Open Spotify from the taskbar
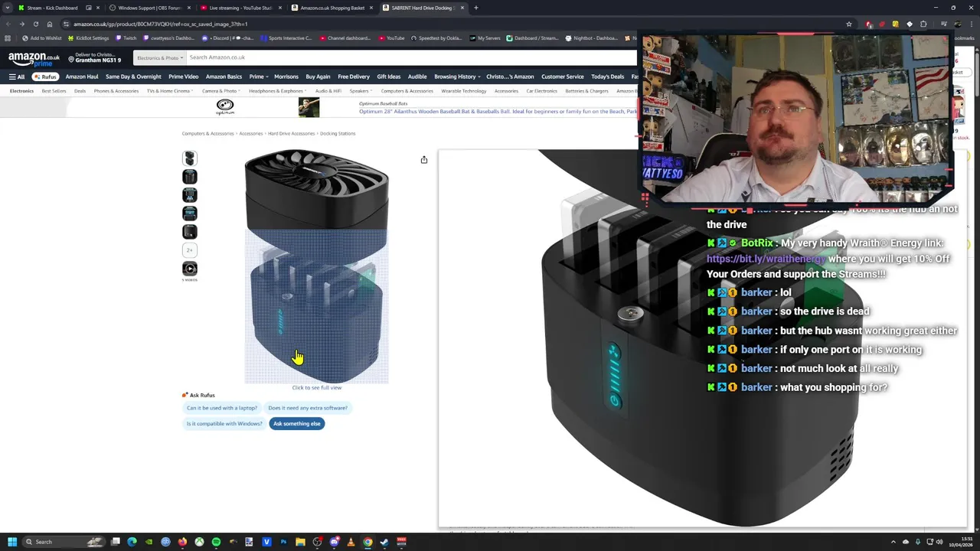 click(x=216, y=542)
